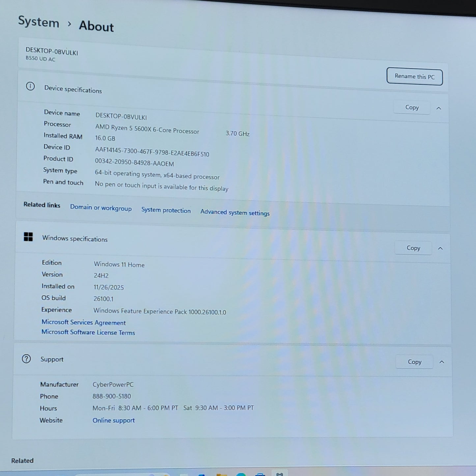476x476 pixels.
Task: Click the Related links label
Action: 42,205
